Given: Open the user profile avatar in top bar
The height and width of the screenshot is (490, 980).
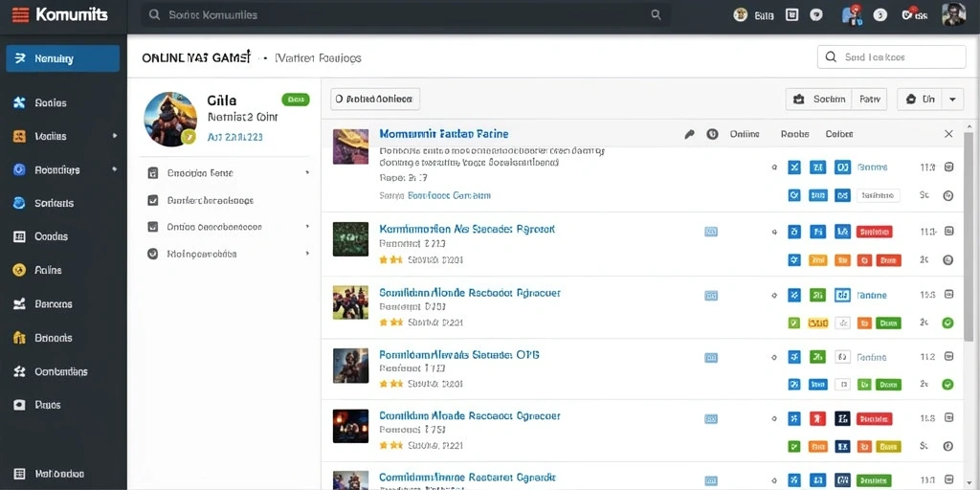Looking at the screenshot, I should pos(954,14).
